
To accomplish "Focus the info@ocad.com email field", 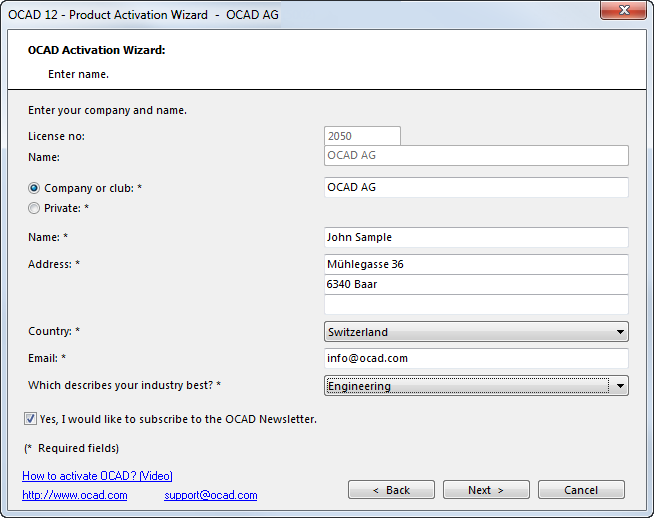I will (476, 358).
